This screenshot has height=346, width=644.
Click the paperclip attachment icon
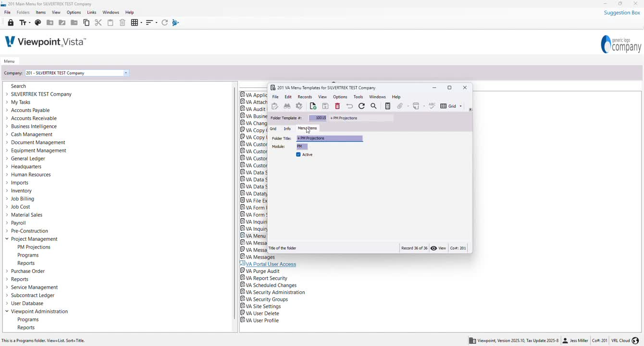[x=400, y=106]
